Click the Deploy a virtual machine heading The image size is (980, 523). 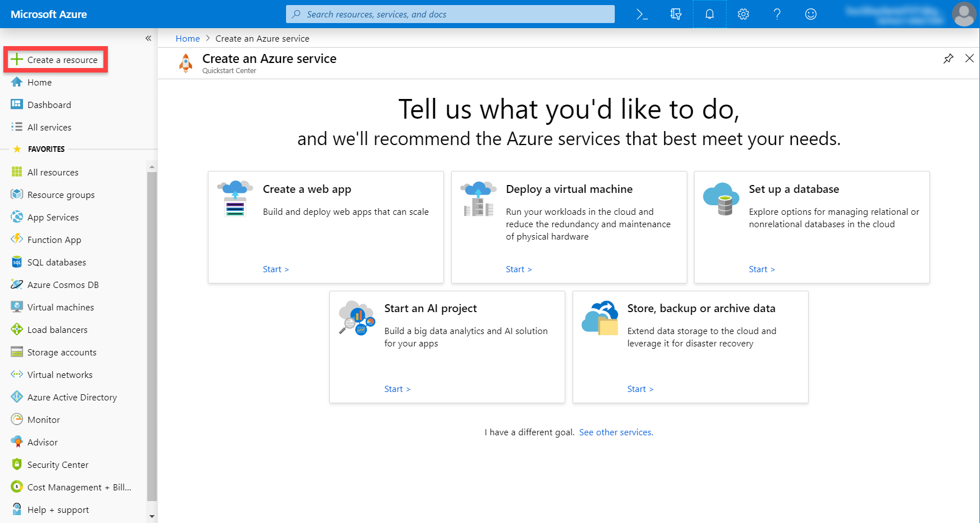point(569,190)
